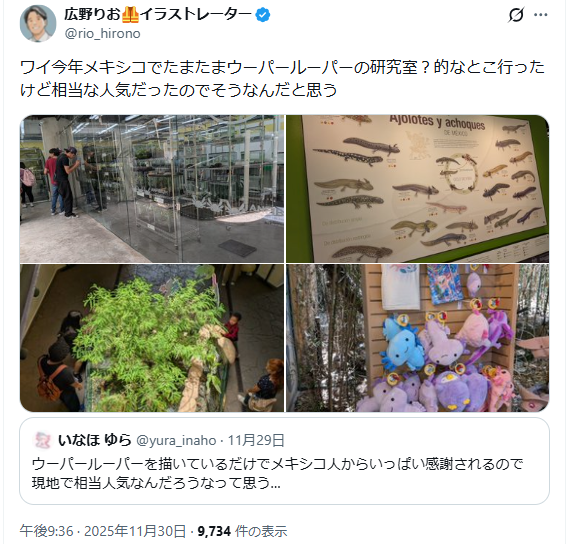
Task: View the Ajolotes y achoques poster photo
Action: (x=418, y=189)
